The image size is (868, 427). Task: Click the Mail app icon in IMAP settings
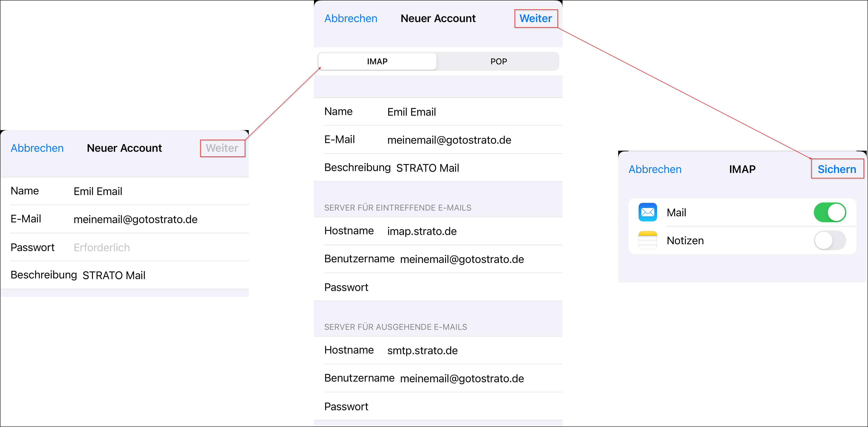pyautogui.click(x=647, y=212)
